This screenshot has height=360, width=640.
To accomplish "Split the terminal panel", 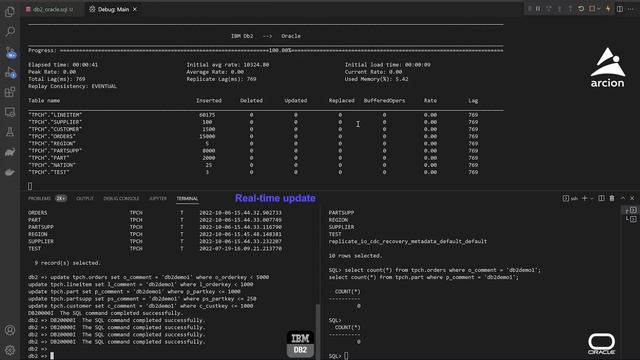I will tap(601, 198).
